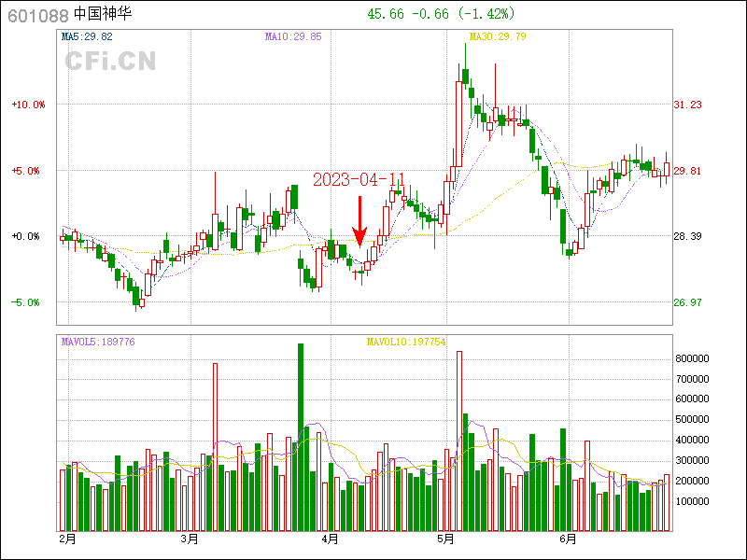Click the 800000 volume axis label
The width and height of the screenshot is (747, 560).
coord(692,358)
